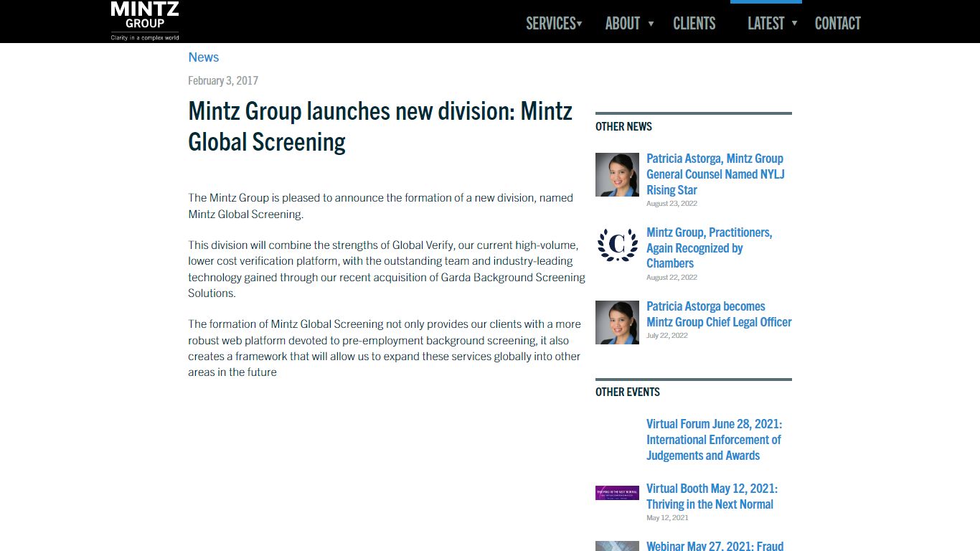The width and height of the screenshot is (980, 551).
Task: Open the Clients page
Action: [694, 24]
